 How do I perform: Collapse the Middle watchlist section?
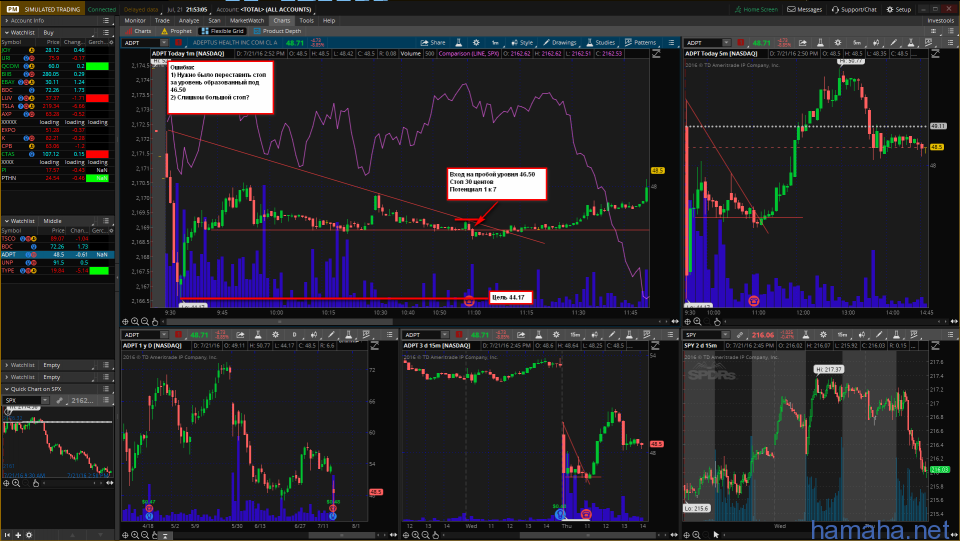7,221
